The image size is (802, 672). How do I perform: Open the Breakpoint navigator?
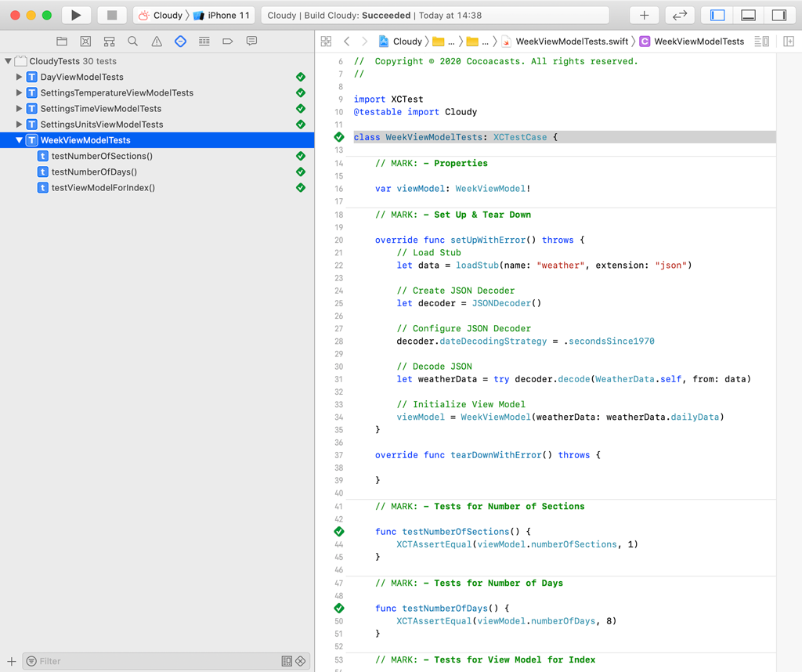pyautogui.click(x=226, y=41)
